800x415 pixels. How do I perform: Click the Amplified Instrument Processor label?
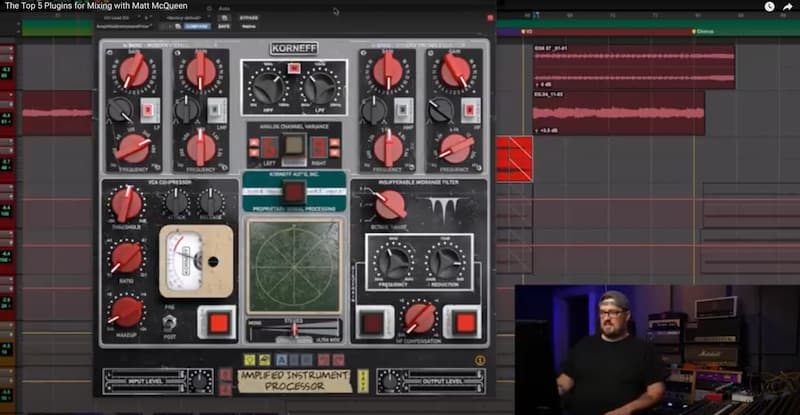pos(294,381)
